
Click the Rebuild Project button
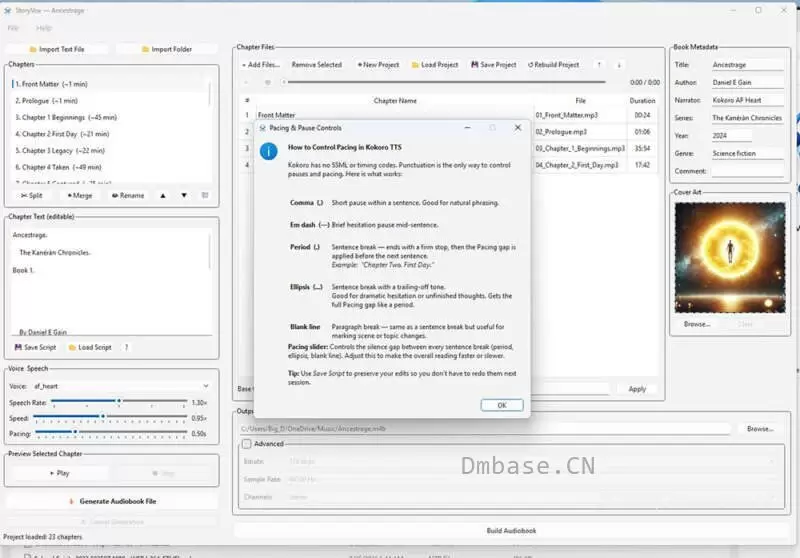(x=554, y=65)
